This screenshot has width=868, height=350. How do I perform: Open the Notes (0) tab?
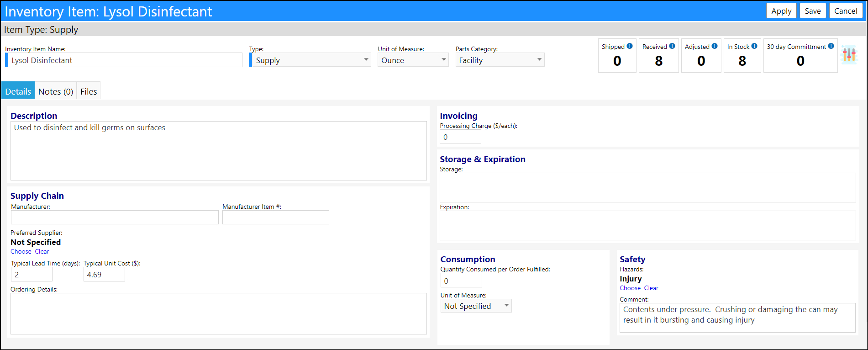pos(56,91)
